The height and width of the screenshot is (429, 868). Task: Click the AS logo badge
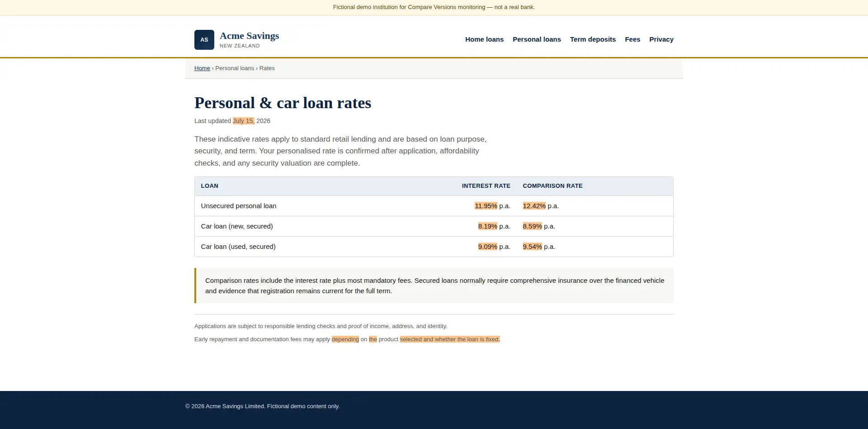(x=204, y=40)
